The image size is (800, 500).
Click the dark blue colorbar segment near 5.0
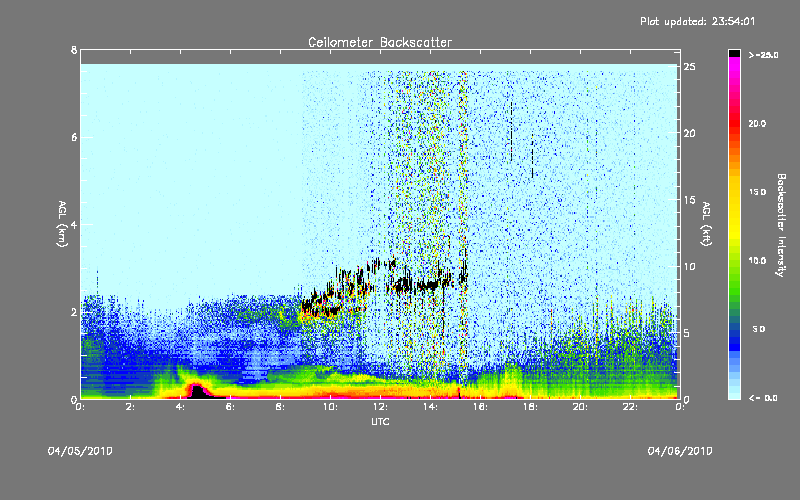734,332
